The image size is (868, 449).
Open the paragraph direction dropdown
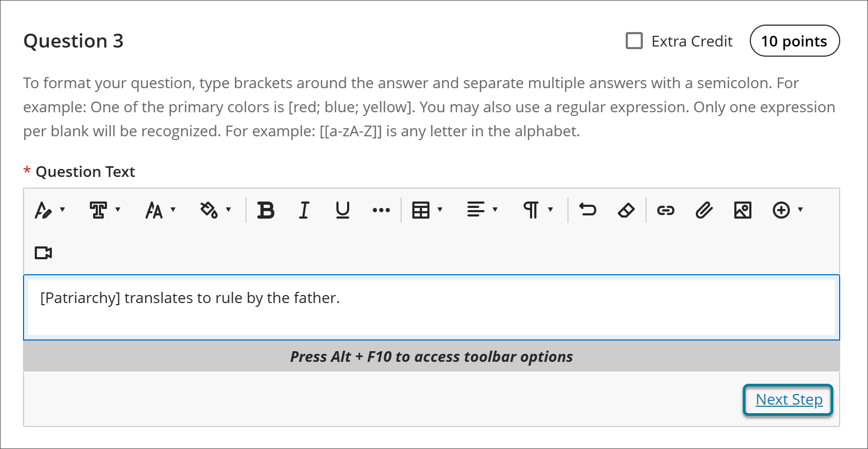537,210
